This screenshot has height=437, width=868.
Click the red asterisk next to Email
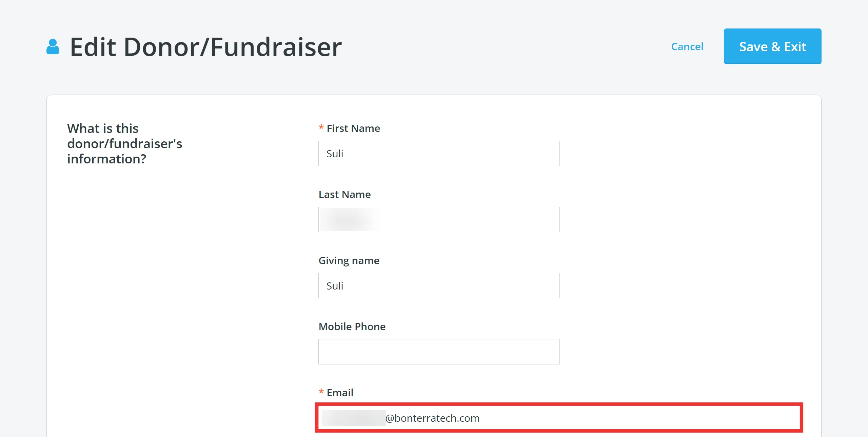point(321,392)
